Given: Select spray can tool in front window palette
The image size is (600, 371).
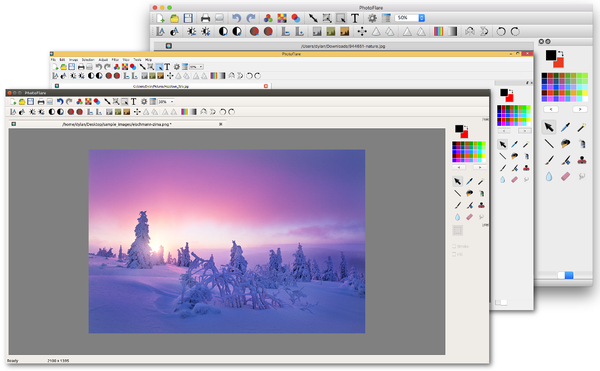Looking at the screenshot, I should (481, 193).
